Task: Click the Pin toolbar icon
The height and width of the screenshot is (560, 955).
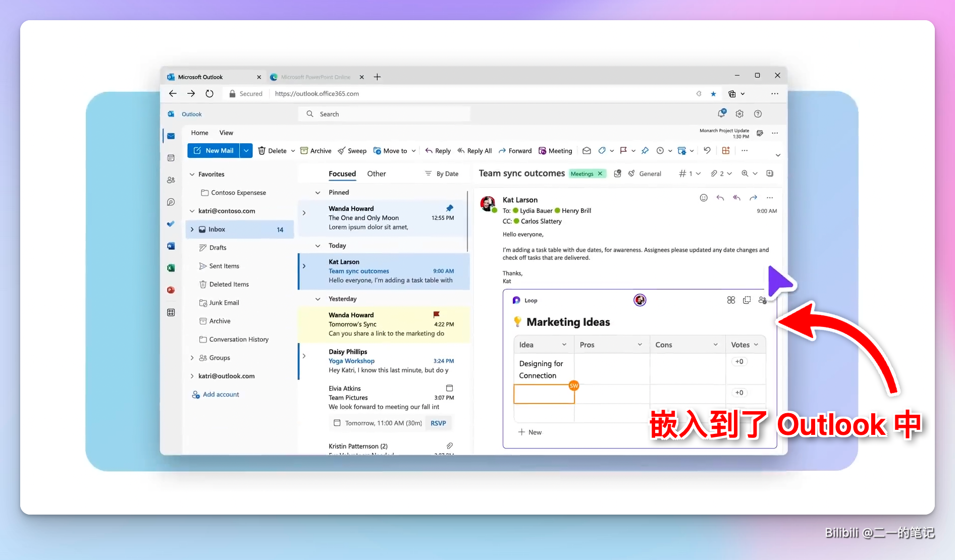Action: (645, 151)
